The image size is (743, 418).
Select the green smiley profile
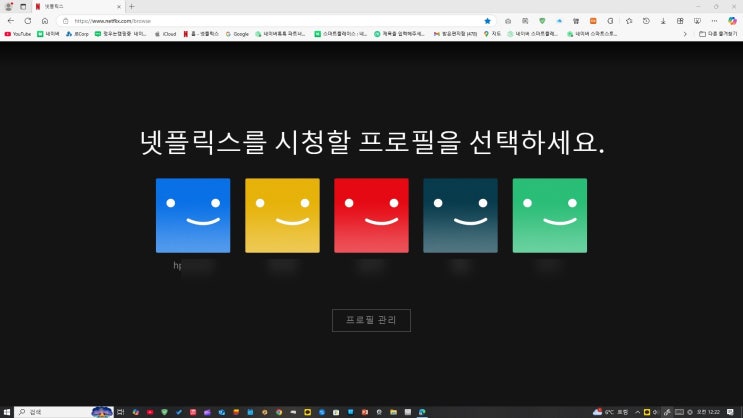pos(550,215)
